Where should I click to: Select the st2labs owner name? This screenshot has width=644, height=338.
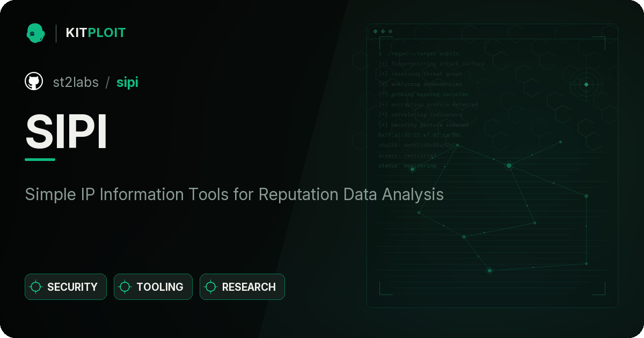76,82
